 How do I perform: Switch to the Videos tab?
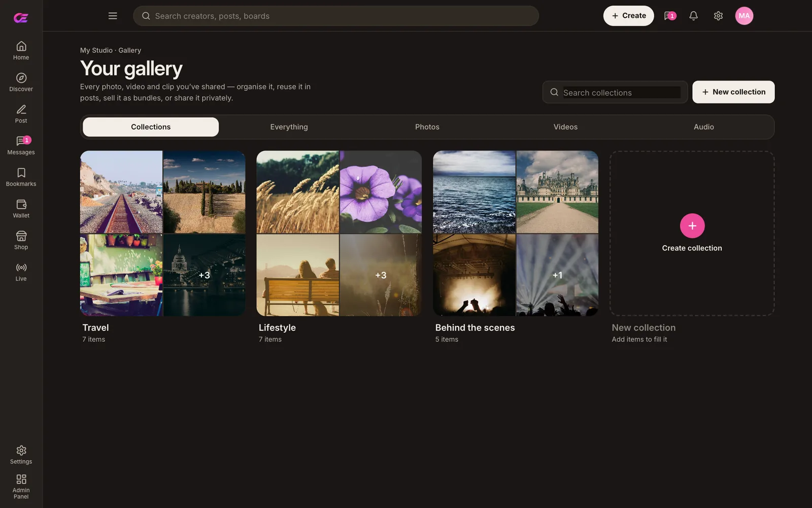(565, 127)
